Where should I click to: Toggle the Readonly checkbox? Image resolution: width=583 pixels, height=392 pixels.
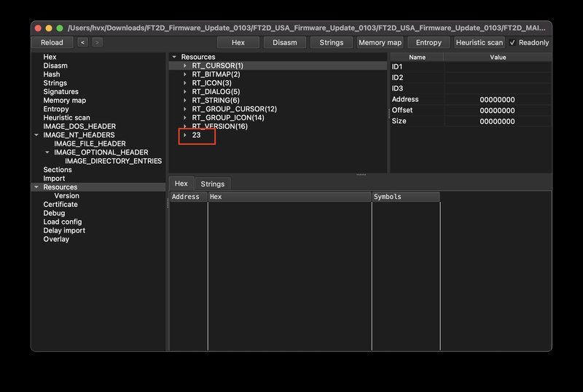[x=512, y=42]
